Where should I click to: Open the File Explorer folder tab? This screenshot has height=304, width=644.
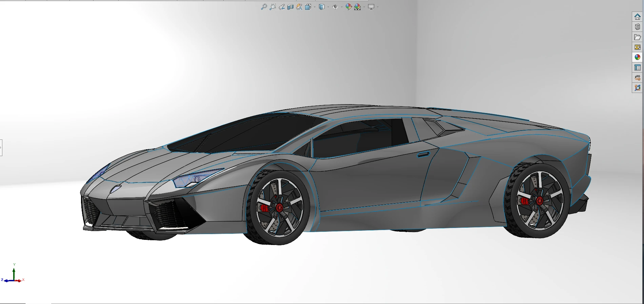coord(638,37)
